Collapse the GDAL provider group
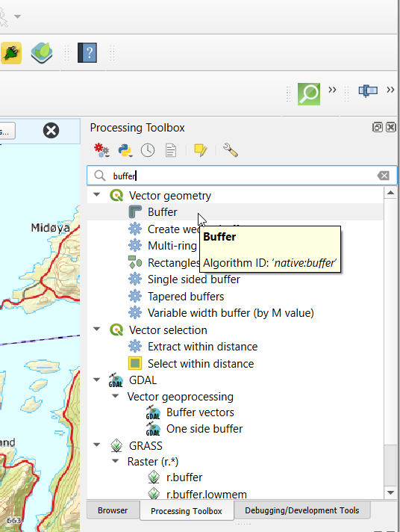Image resolution: width=400 pixels, height=532 pixels. tap(96, 380)
